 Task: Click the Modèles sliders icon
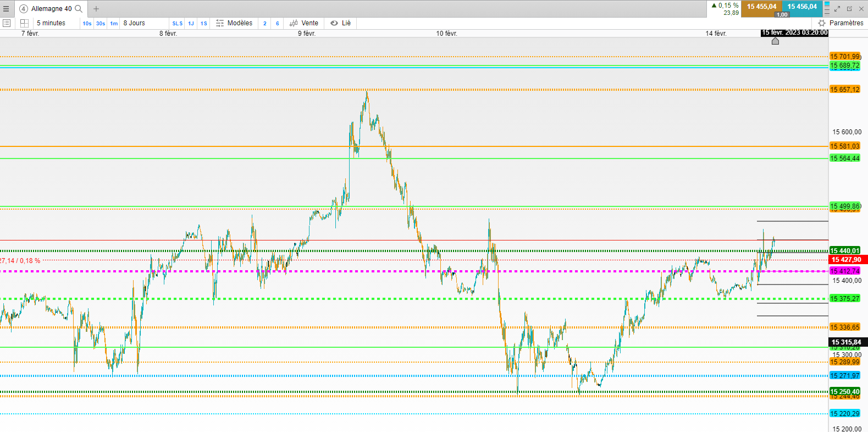point(220,23)
